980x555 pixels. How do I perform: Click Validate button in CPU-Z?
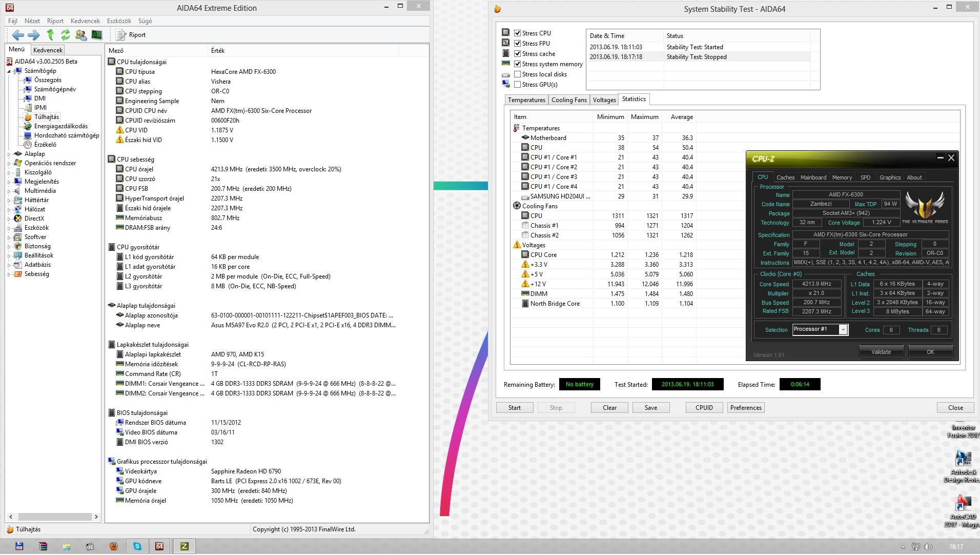coord(881,352)
